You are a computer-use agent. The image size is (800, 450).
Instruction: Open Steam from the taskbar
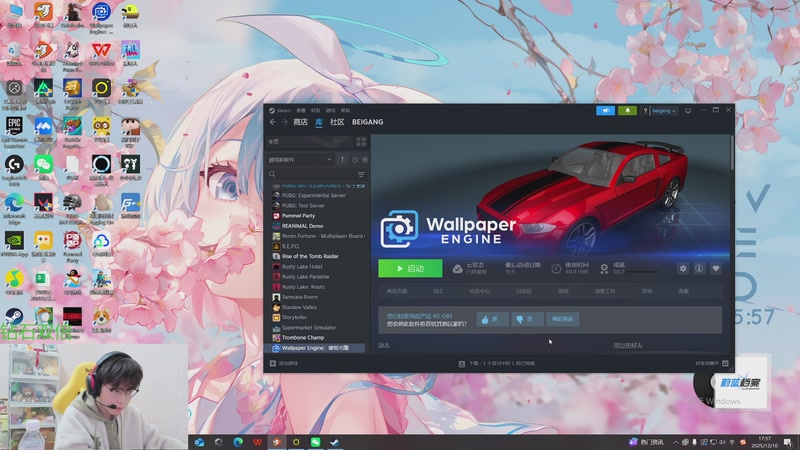(x=335, y=442)
